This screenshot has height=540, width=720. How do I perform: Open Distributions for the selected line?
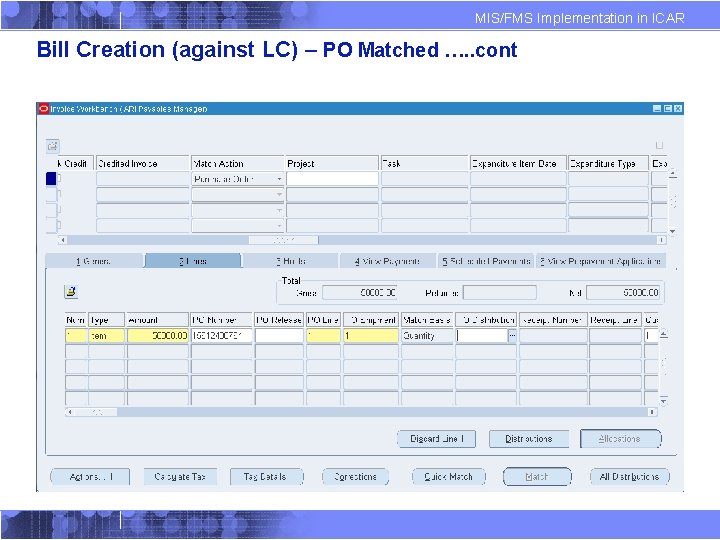pyautogui.click(x=529, y=439)
